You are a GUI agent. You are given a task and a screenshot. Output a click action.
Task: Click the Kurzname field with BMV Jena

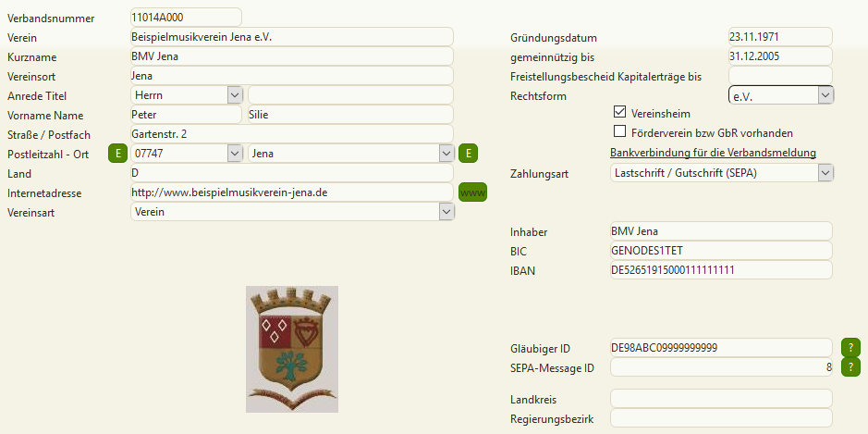coord(292,56)
